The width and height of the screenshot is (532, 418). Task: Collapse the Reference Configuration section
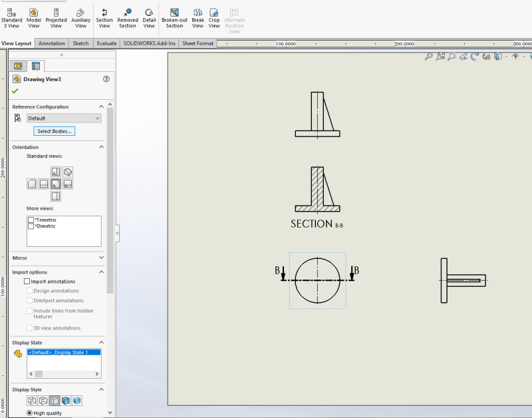[x=101, y=106]
